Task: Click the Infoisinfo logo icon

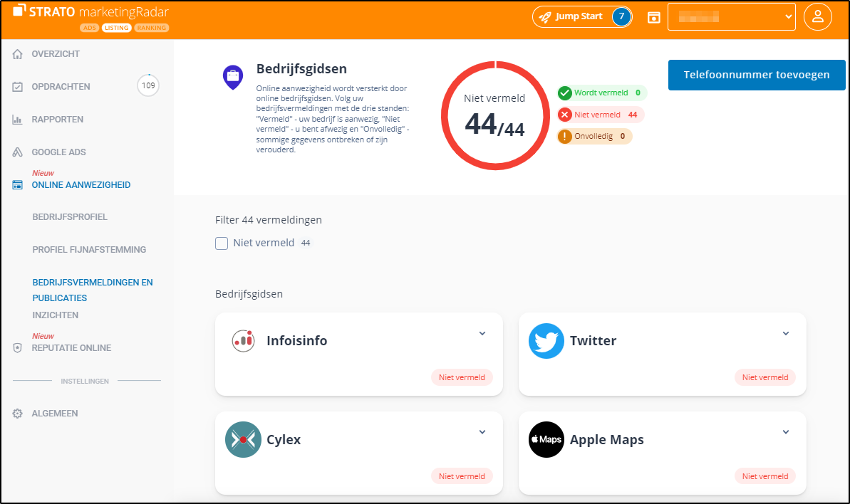Action: click(x=243, y=341)
